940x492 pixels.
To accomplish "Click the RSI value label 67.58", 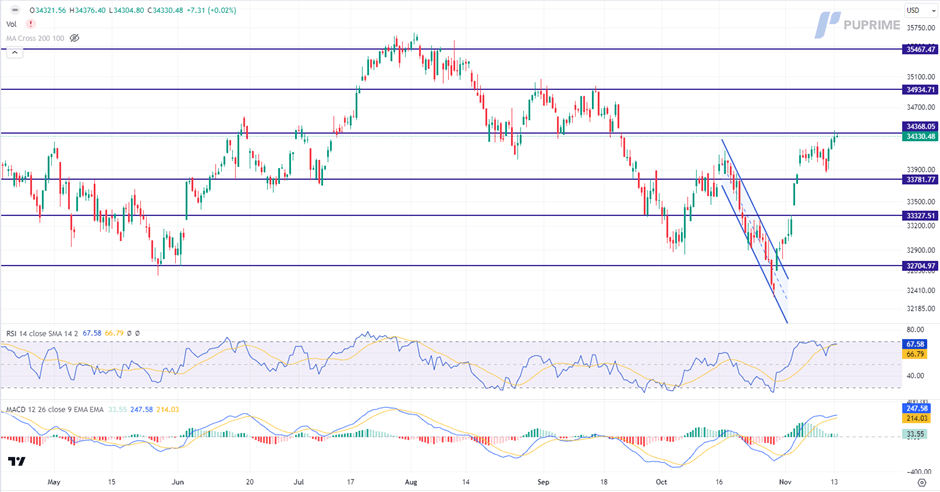I will coord(914,345).
